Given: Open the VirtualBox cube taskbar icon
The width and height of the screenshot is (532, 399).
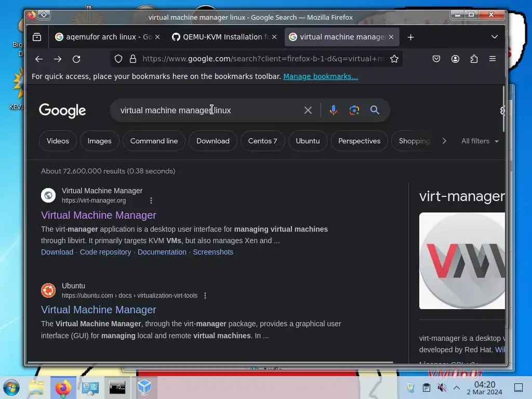Looking at the screenshot, I should (144, 388).
